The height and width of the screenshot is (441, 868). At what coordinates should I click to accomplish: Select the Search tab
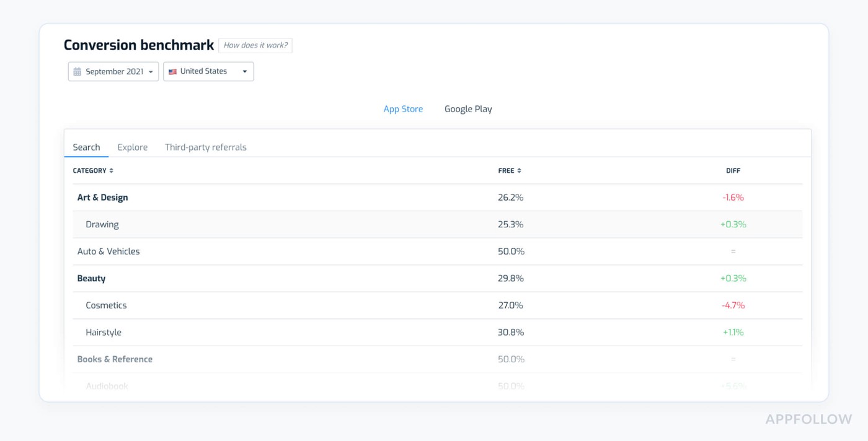pyautogui.click(x=86, y=147)
